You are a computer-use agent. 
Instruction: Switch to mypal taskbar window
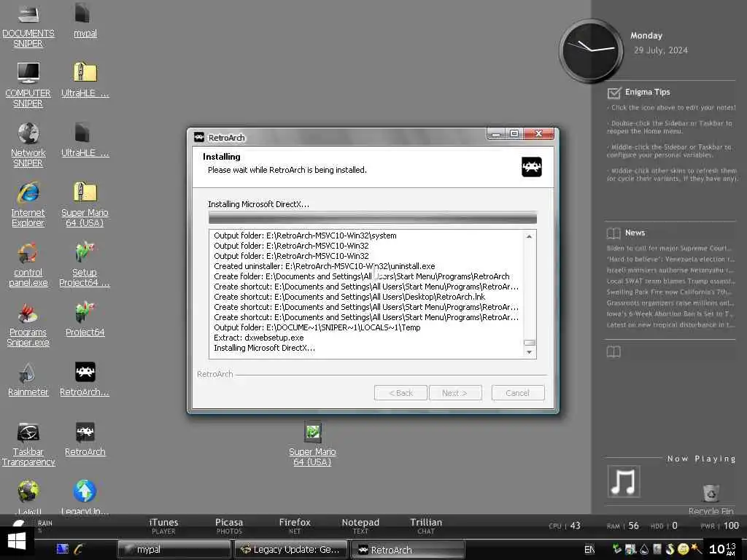[x=174, y=550]
